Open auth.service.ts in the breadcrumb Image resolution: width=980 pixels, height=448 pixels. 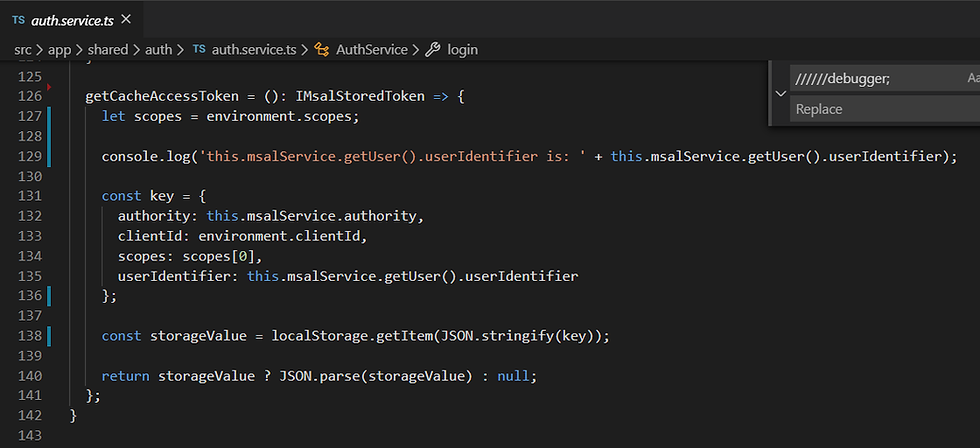(254, 49)
